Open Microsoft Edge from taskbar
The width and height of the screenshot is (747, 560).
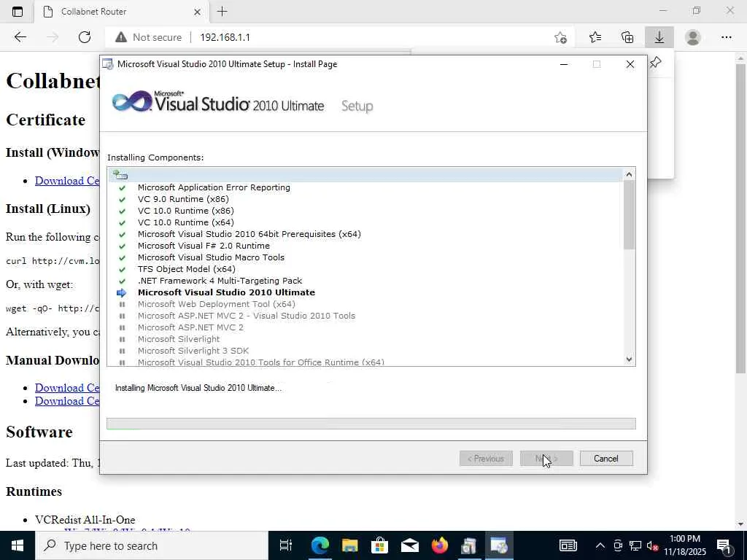(x=320, y=545)
